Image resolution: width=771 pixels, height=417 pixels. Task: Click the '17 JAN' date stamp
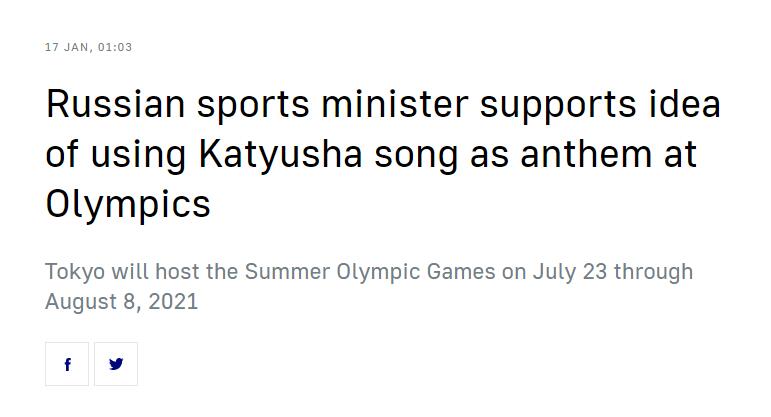[x=67, y=47]
